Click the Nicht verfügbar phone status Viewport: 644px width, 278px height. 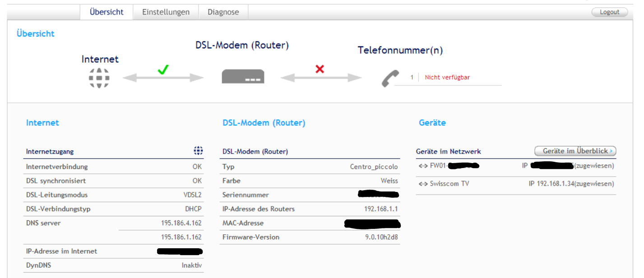(447, 77)
